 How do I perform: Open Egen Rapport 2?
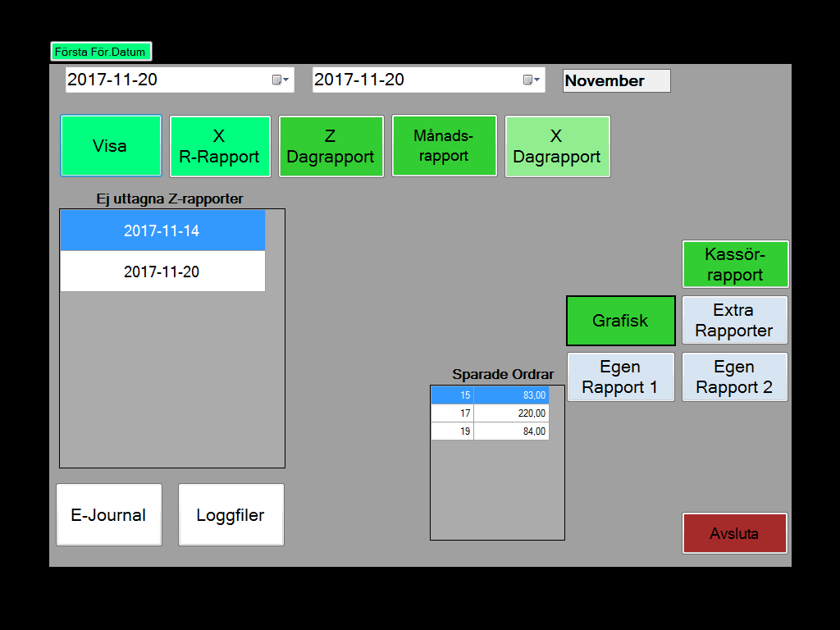click(734, 377)
